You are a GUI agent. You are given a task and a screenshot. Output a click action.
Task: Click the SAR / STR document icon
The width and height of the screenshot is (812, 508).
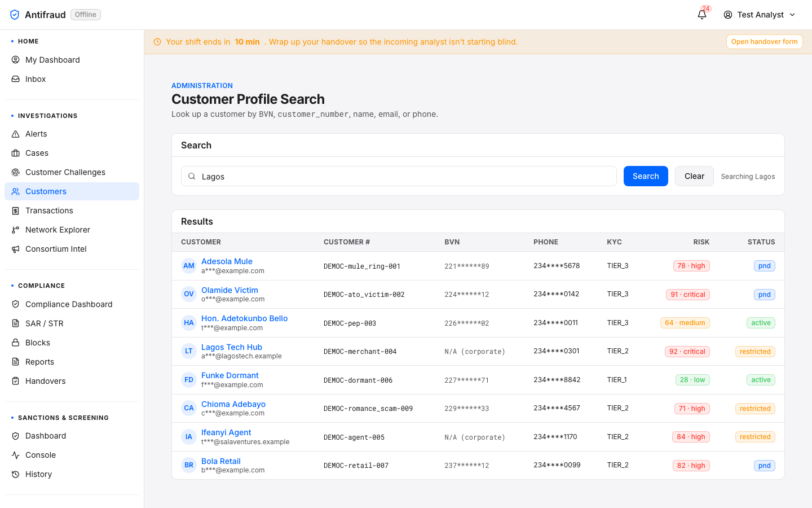click(16, 323)
